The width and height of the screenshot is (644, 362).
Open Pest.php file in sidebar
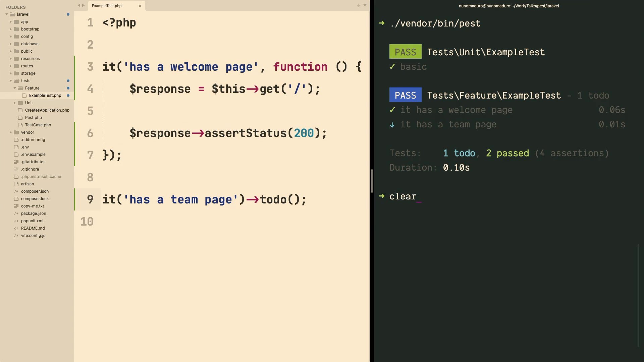coord(33,118)
